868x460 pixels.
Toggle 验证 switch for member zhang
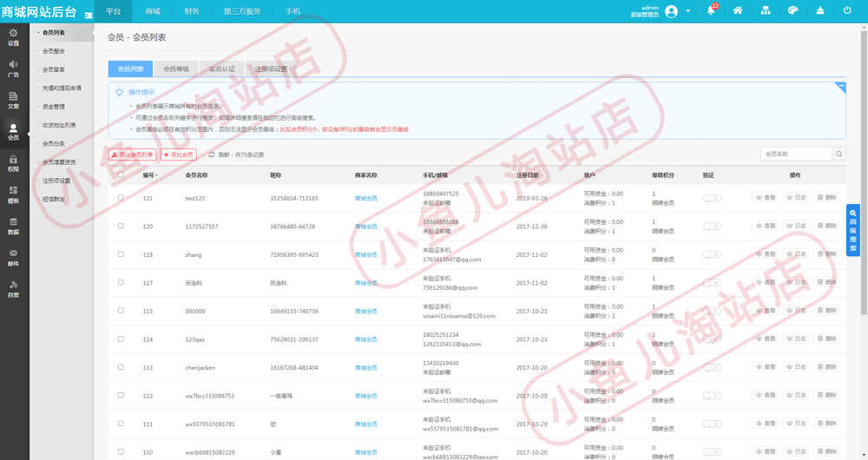(712, 254)
